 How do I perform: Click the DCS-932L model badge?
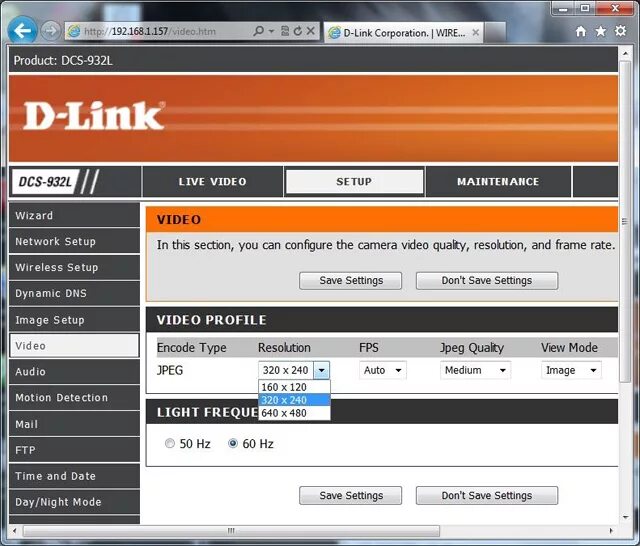pos(45,181)
